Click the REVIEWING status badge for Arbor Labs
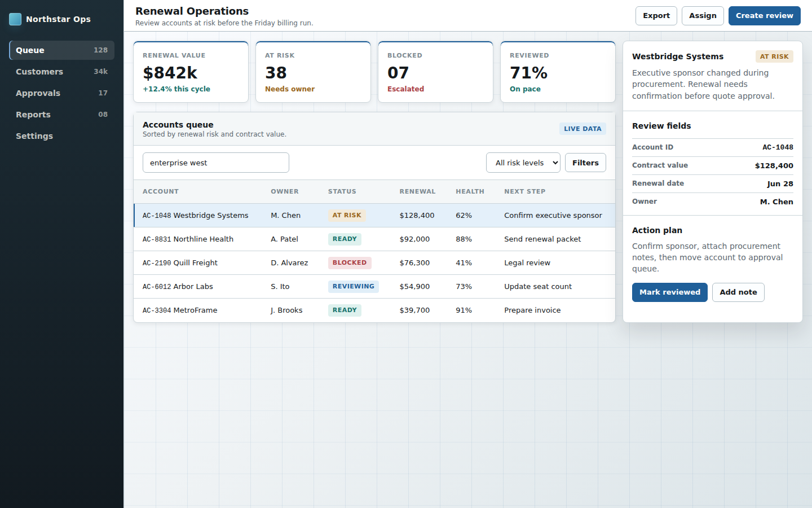This screenshot has height=508, width=812. [353, 287]
